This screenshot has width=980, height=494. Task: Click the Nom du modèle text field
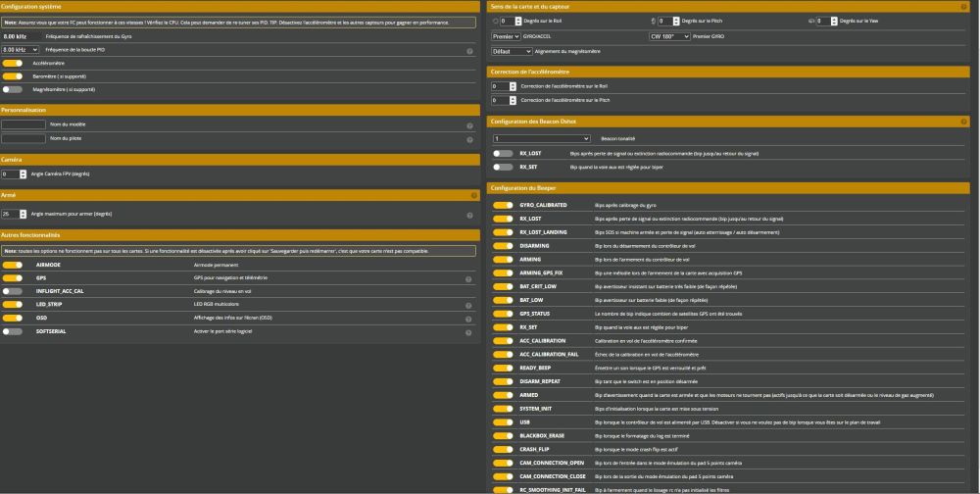coord(24,125)
